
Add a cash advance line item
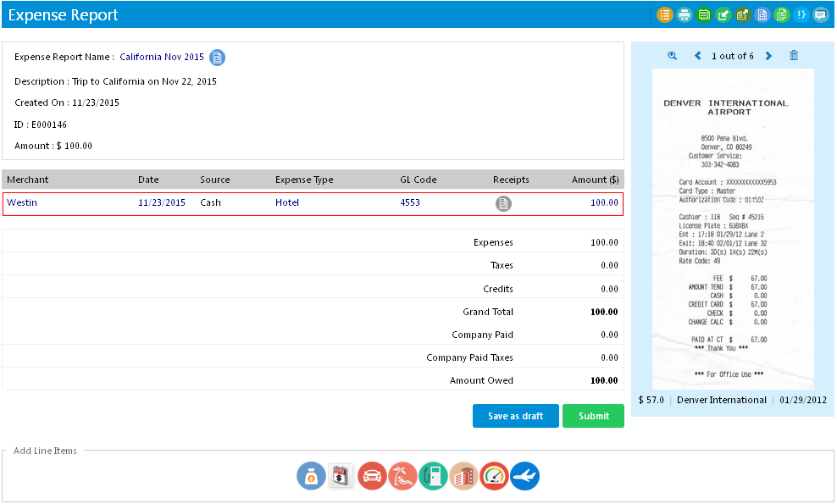(311, 476)
